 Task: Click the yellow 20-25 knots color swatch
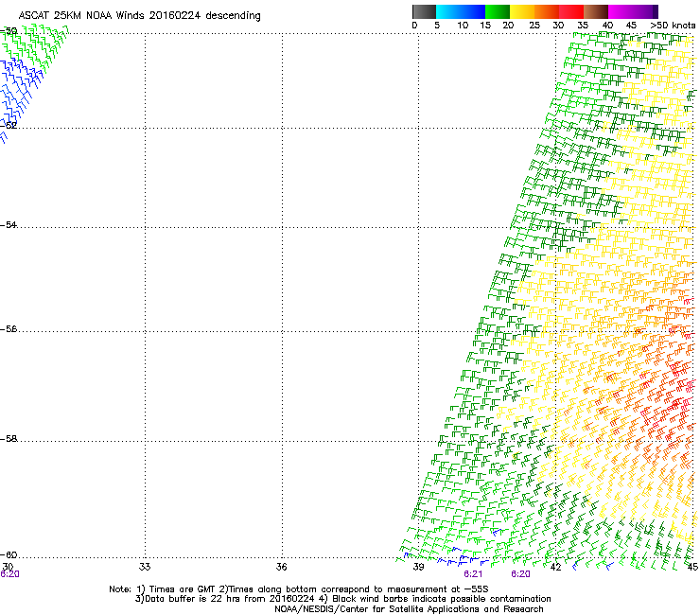click(x=522, y=11)
